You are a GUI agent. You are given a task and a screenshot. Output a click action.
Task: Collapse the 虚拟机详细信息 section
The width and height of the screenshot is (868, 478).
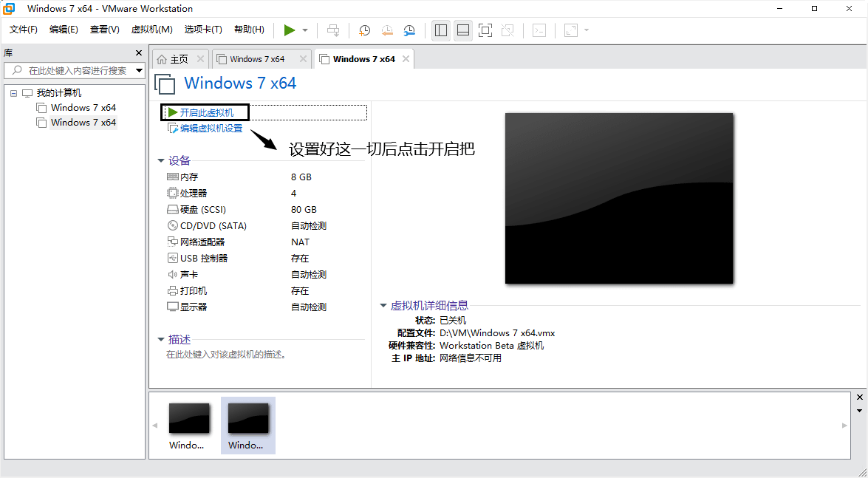[383, 305]
